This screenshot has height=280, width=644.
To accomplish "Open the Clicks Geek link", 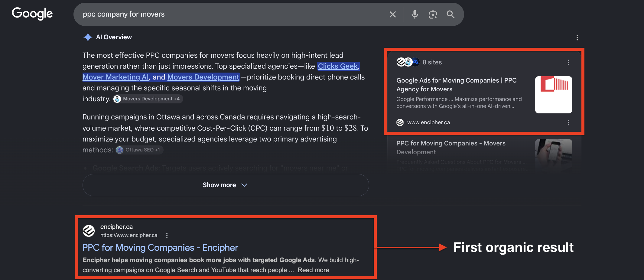I will tap(338, 66).
